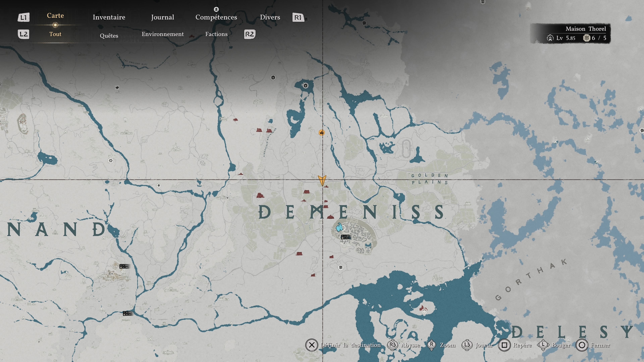
Task: Click the emblem icon beside 6 / 5
Action: tap(586, 38)
